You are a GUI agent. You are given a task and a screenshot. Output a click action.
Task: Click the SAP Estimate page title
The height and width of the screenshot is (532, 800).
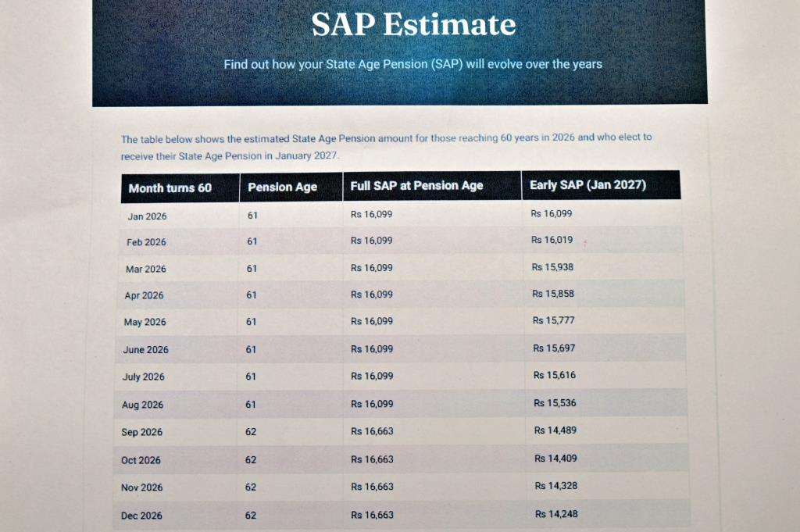tap(414, 24)
